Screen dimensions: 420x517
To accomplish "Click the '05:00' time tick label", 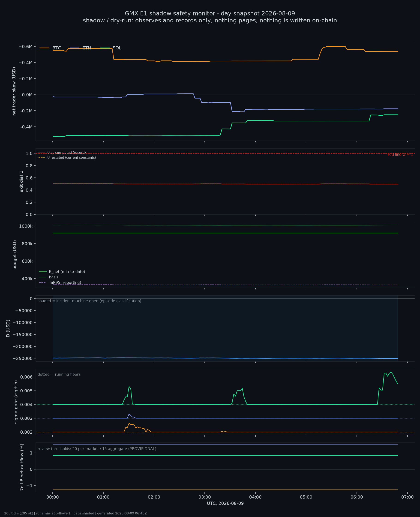I will [x=306, y=497].
